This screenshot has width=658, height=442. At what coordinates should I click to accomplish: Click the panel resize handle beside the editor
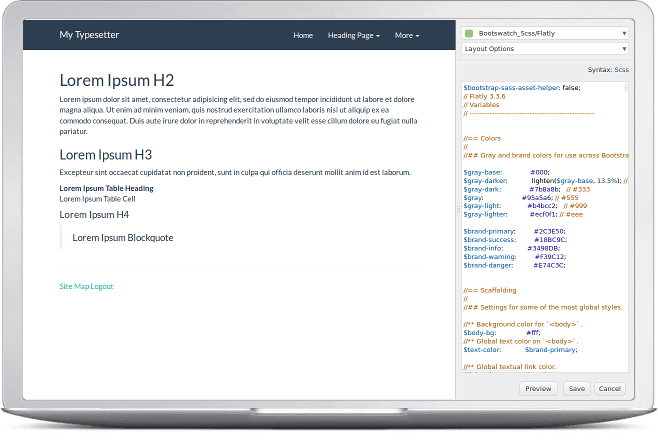(x=456, y=210)
